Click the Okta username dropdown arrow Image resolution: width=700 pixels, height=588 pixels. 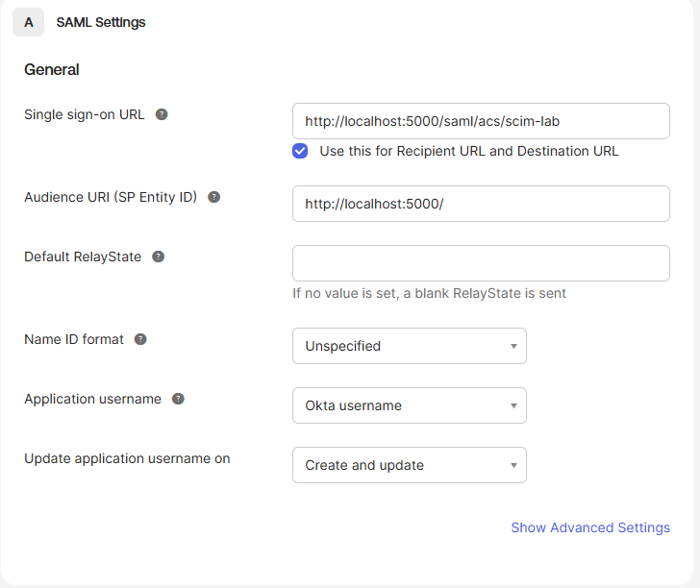point(513,405)
